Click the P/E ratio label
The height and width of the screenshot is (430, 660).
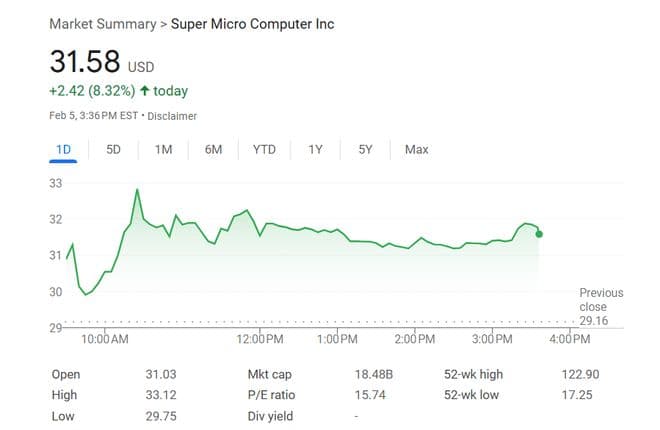pyautogui.click(x=273, y=395)
